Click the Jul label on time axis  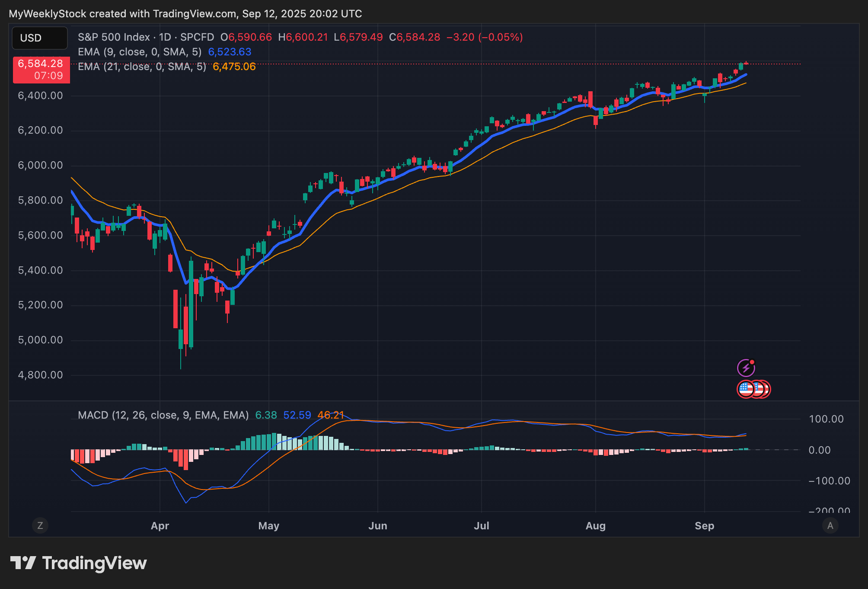(x=481, y=526)
